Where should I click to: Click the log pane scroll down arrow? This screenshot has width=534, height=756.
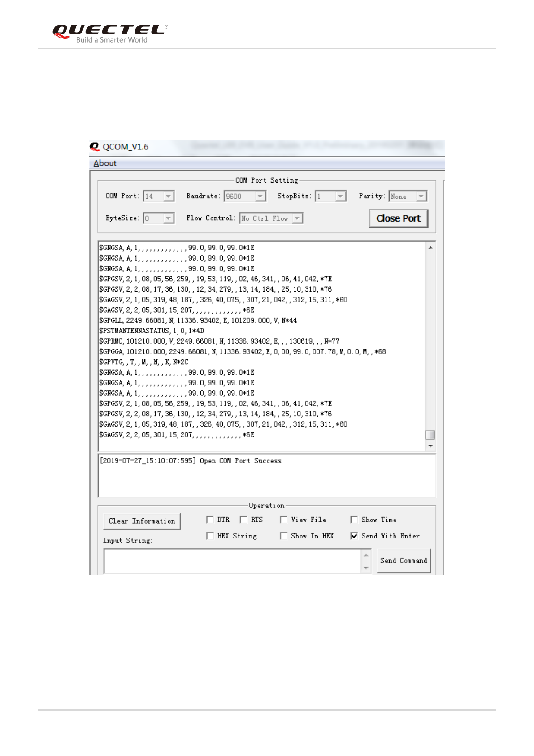430,446
